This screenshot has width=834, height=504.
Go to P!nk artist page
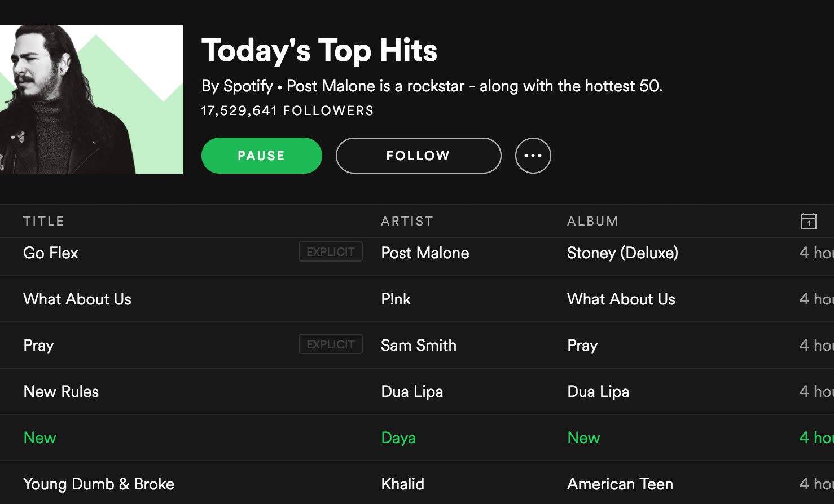tap(396, 299)
